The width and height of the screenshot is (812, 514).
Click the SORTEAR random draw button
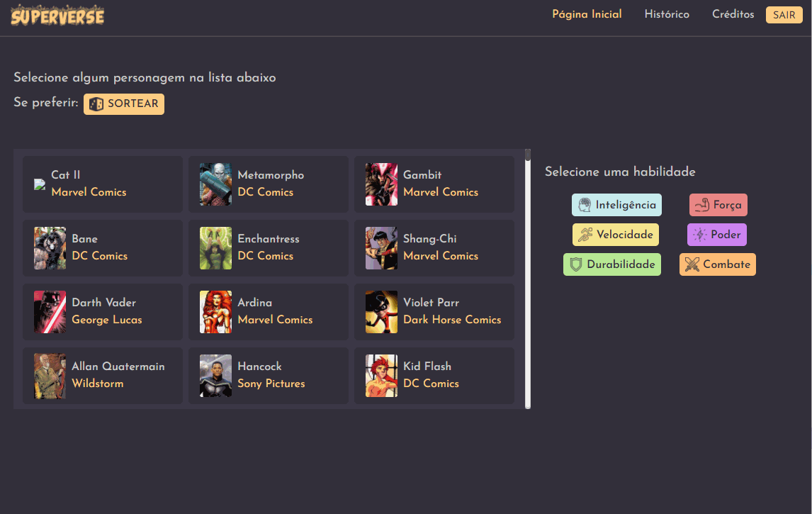(x=124, y=104)
